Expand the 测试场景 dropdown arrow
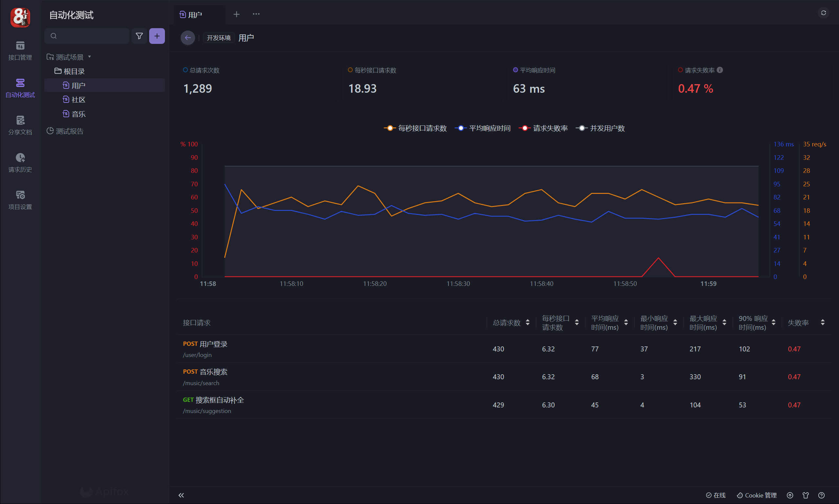 coord(90,57)
